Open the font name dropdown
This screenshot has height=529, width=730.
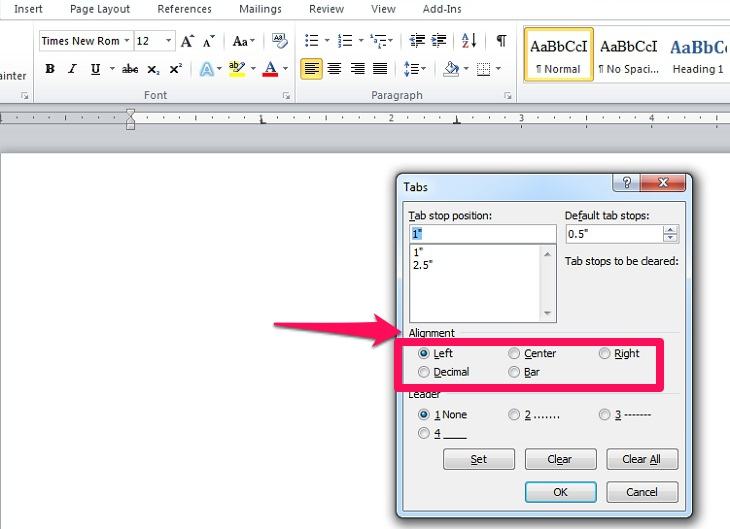click(127, 41)
